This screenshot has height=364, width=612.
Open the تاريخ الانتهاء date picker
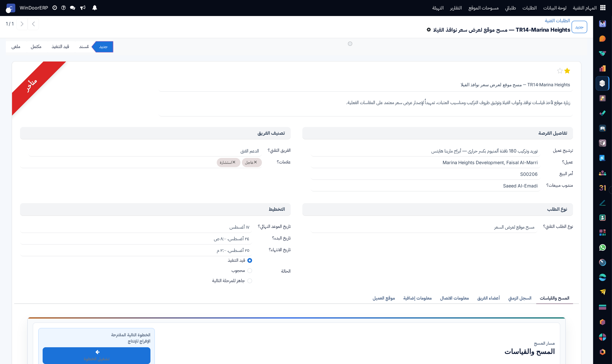coord(136,250)
